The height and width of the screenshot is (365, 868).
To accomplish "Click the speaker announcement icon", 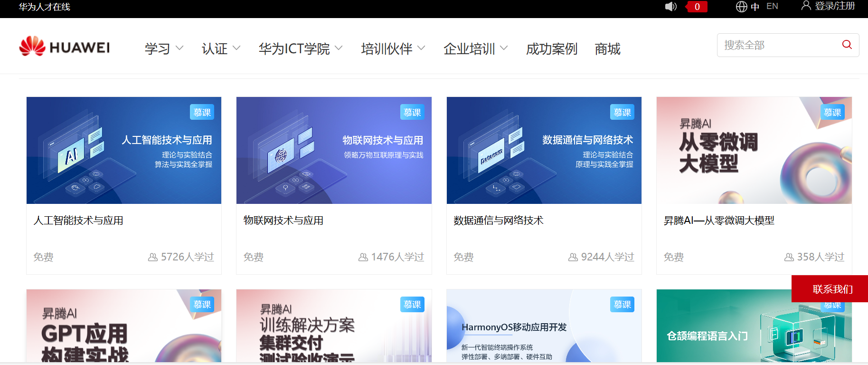I will [670, 7].
